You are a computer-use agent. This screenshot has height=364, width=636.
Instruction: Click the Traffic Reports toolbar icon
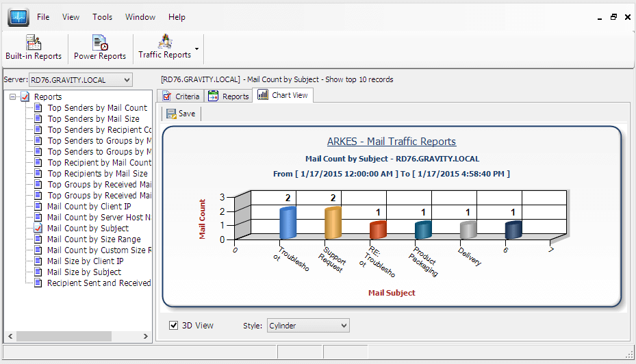[165, 42]
